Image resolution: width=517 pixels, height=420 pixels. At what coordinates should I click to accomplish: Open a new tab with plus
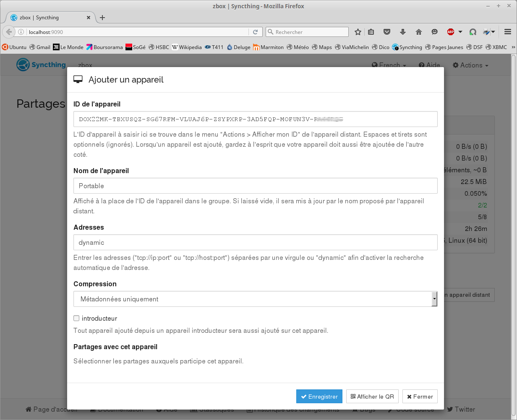pyautogui.click(x=102, y=18)
